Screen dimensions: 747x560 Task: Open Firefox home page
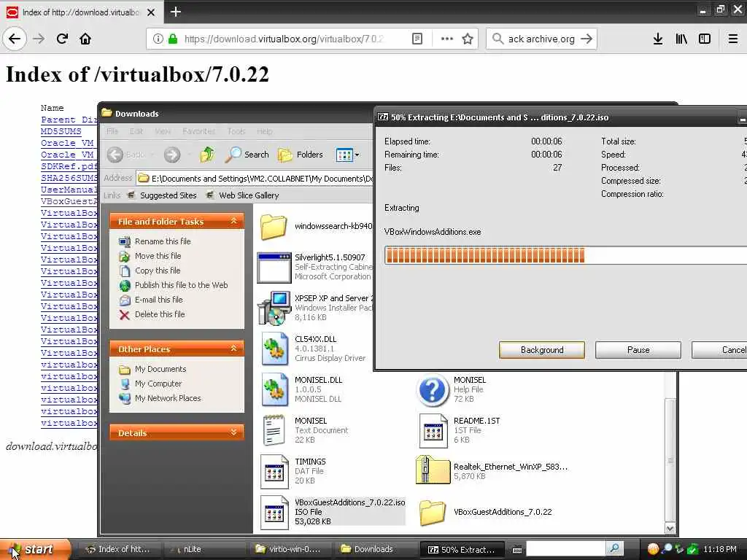click(85, 39)
